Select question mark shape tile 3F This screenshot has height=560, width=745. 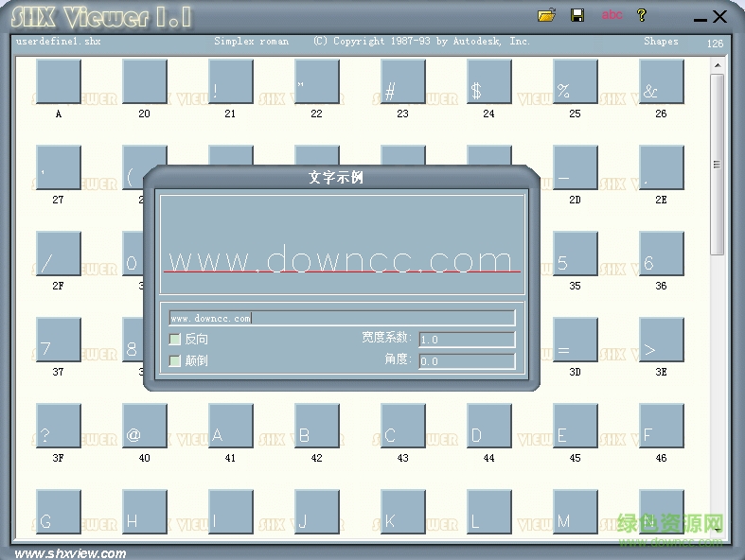[59, 426]
